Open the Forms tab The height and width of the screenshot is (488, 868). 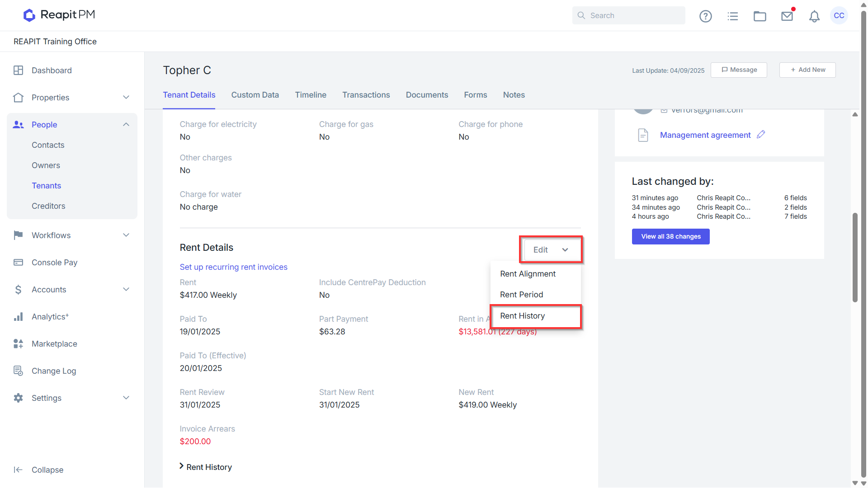coord(476,95)
